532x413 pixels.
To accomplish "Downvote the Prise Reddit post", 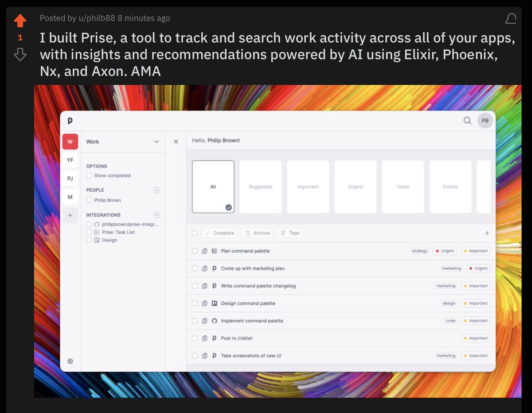I will [20, 55].
